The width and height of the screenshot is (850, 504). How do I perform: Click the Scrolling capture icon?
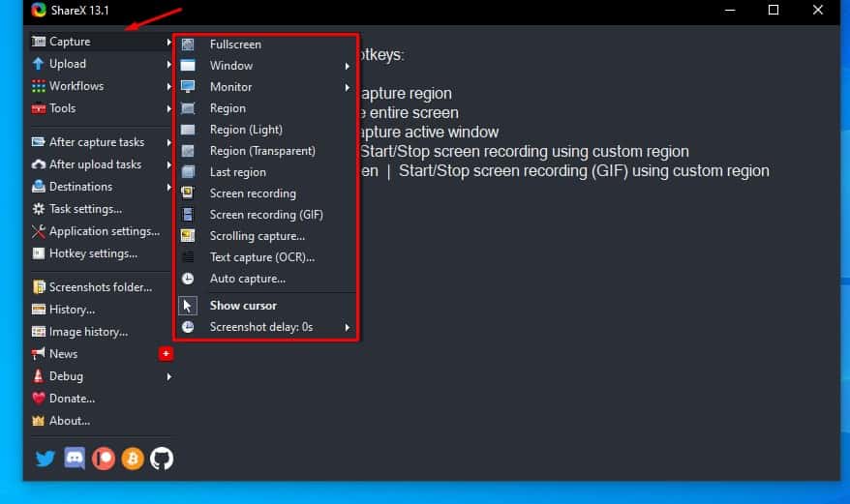point(188,236)
